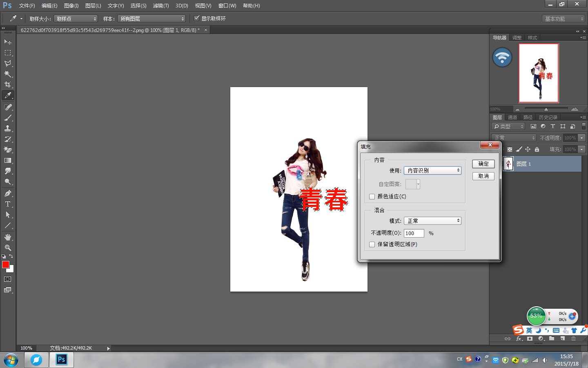Screen dimensions: 588x368
Task: Select the Dodge tool
Action: (x=8, y=182)
